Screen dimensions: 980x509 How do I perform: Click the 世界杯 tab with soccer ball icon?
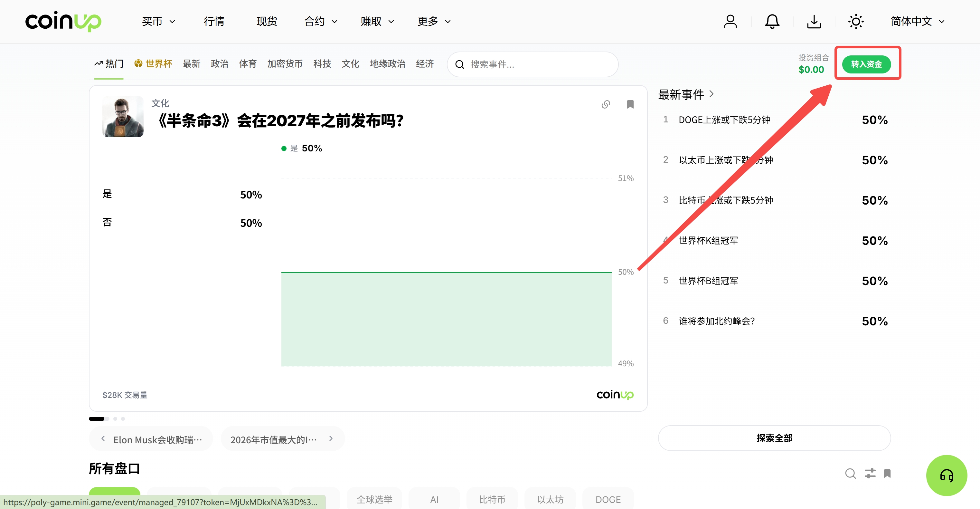pyautogui.click(x=153, y=63)
